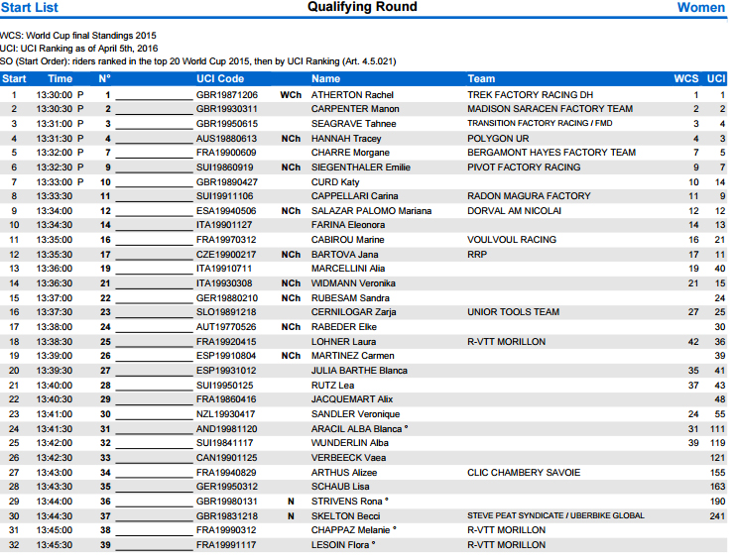The width and height of the screenshot is (734, 560).
Task: Click rider SALAZAR PALOMO Mariana
Action: coord(371,211)
